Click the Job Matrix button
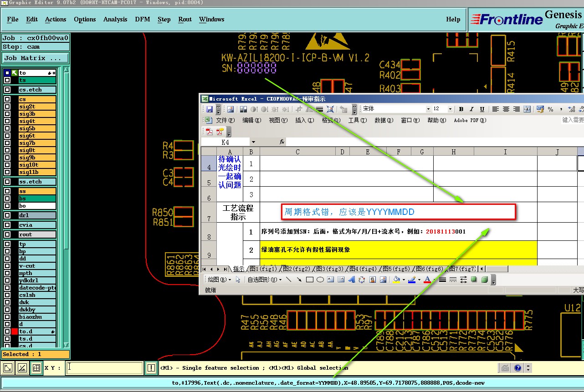The image size is (584, 392). (36, 58)
